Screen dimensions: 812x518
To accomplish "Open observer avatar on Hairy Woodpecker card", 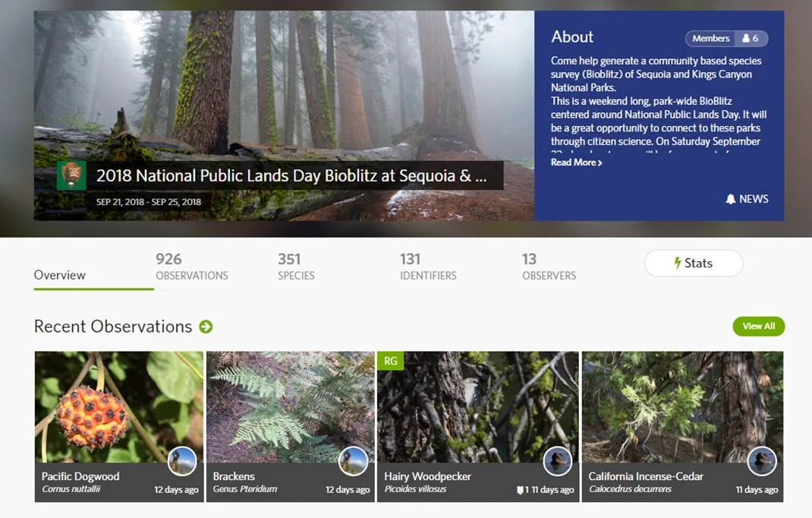I will pos(558,461).
